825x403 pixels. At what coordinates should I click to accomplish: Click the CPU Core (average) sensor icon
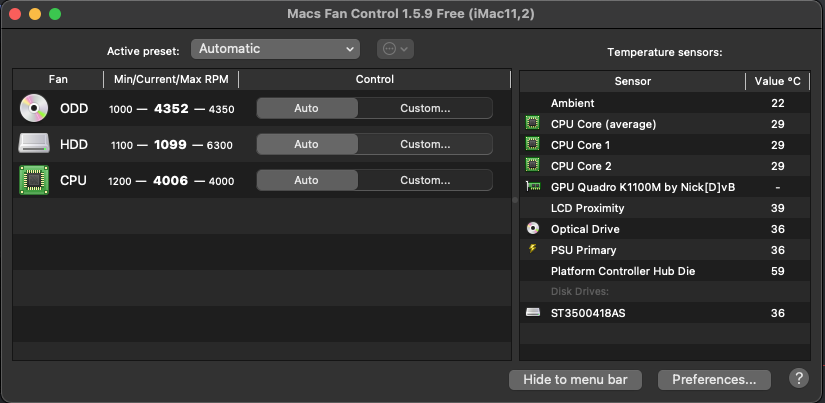click(x=533, y=124)
